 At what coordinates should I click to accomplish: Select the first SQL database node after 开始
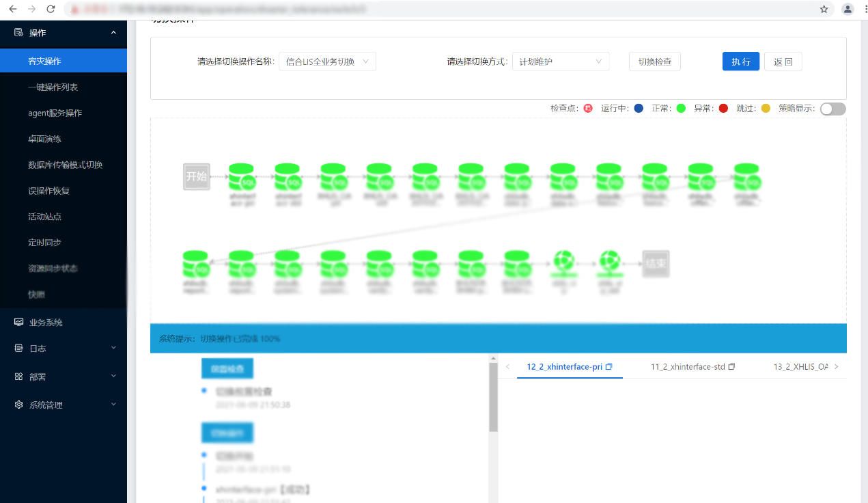[242, 177]
